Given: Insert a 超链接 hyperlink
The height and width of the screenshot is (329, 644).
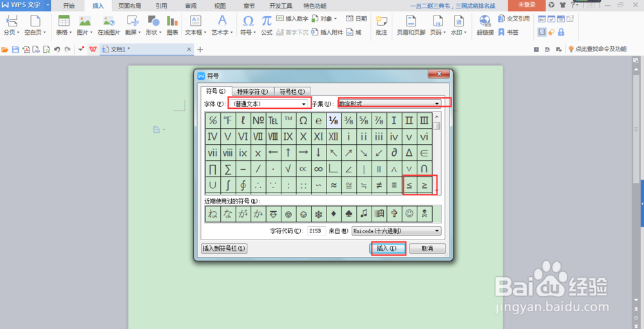Looking at the screenshot, I should [485, 26].
